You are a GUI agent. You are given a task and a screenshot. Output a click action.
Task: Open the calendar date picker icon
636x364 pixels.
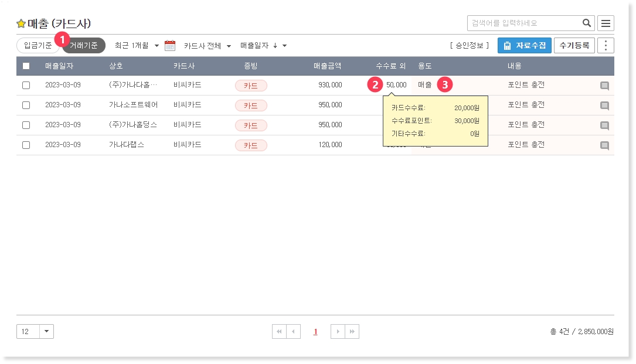click(170, 46)
